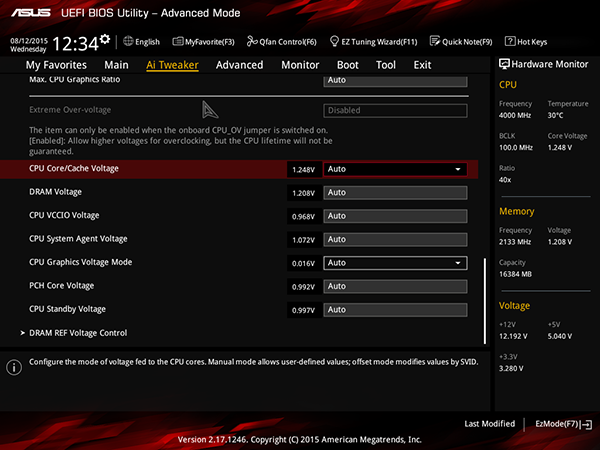Select the CPU System Agent Voltage label
The image size is (600, 450).
(78, 239)
